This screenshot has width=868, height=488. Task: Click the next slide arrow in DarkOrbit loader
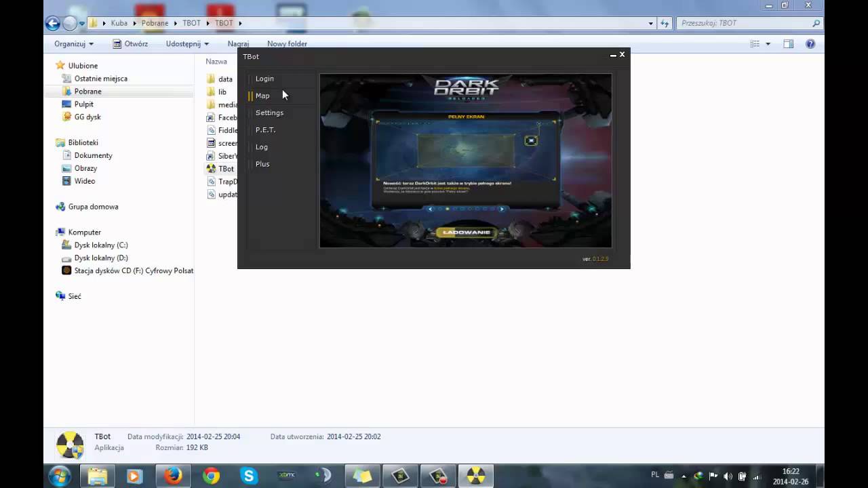[502, 209]
